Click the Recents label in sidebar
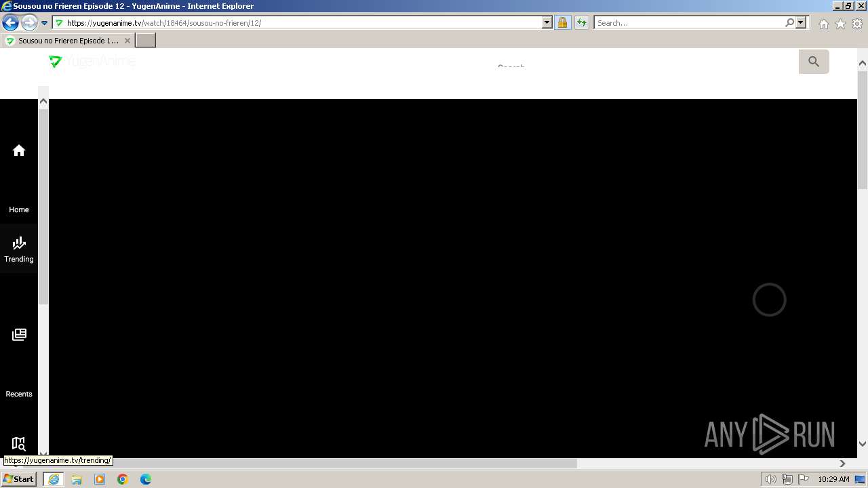The height and width of the screenshot is (488, 868). pyautogui.click(x=19, y=394)
